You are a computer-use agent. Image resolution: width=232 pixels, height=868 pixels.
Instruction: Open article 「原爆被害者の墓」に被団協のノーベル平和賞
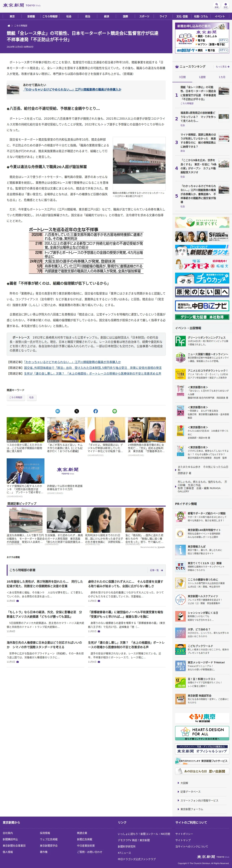[x=126, y=614]
